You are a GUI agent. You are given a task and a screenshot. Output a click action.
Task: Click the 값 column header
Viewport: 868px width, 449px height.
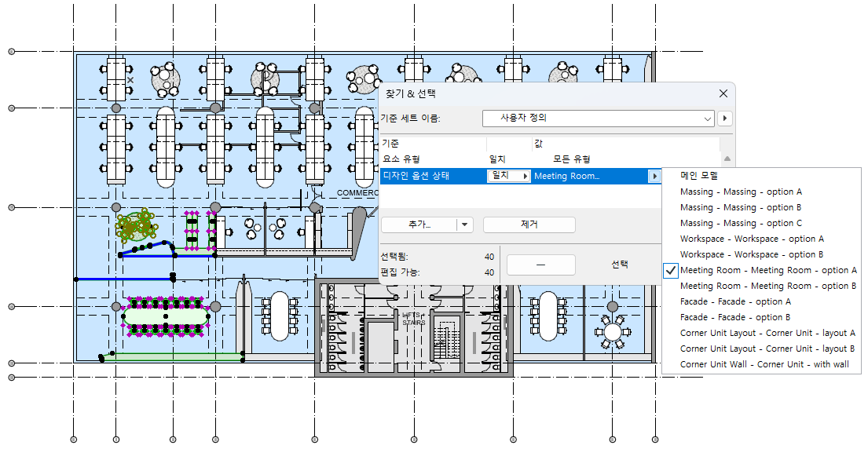click(x=625, y=144)
